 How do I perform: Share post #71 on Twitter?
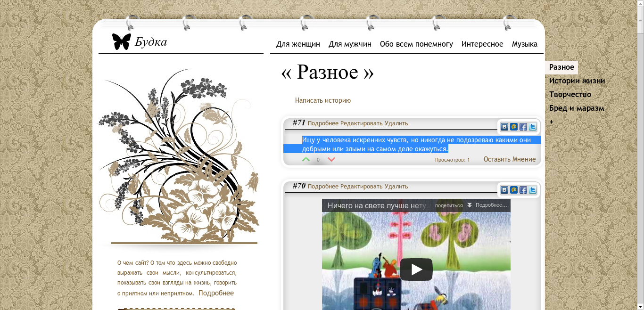coord(533,127)
